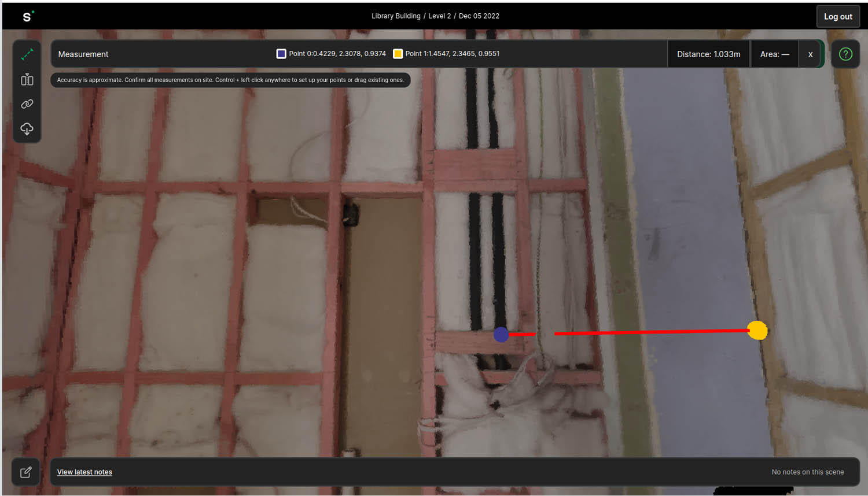Screen dimensions: 868x496
Task: Select the measurement ruler tool
Action: coord(27,55)
